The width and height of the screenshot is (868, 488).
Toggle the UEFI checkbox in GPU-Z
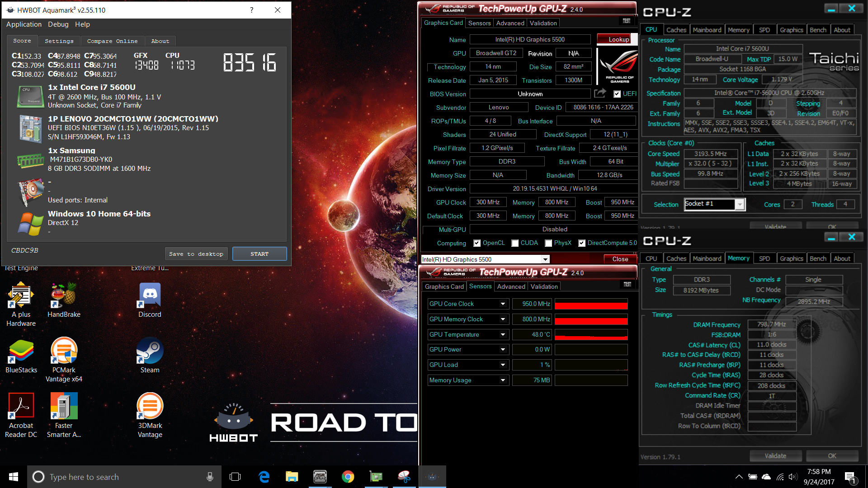click(x=617, y=94)
